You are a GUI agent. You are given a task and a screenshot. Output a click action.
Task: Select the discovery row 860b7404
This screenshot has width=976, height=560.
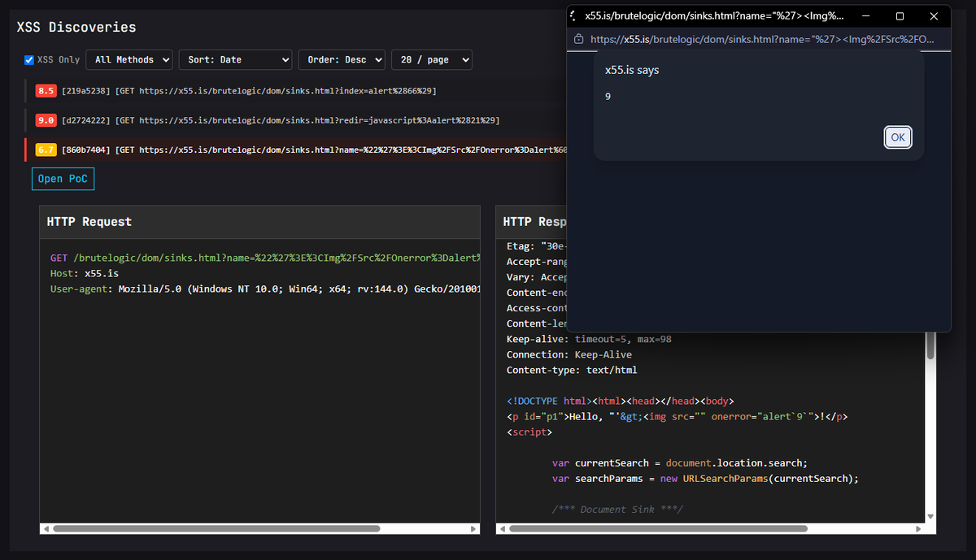[297, 150]
